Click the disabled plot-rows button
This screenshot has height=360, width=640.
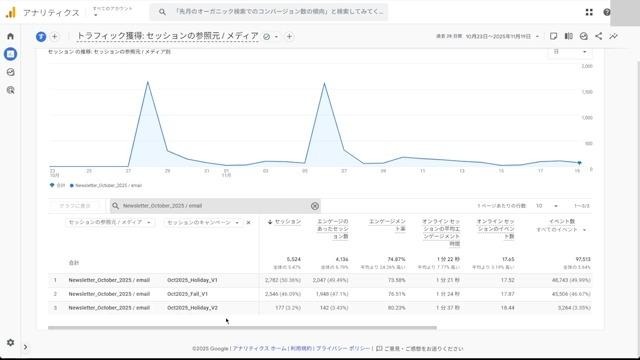(75, 206)
